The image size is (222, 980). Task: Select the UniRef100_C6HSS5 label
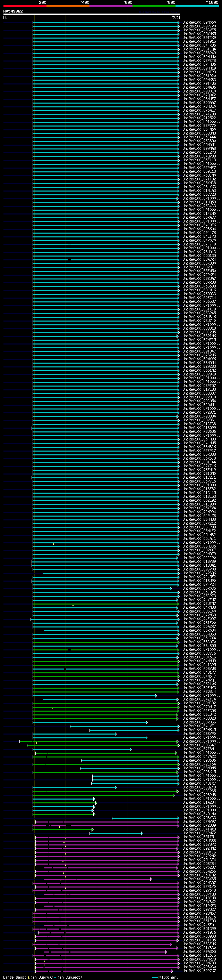coord(199,546)
